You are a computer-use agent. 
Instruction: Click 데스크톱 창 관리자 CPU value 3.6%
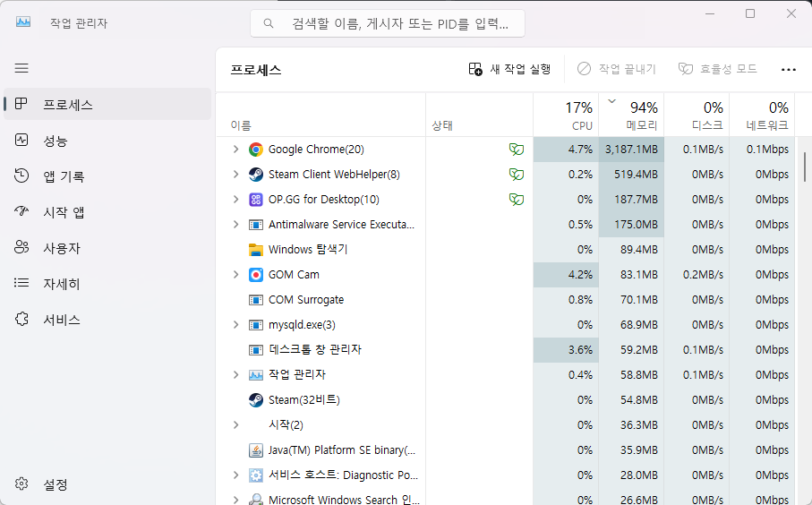click(566, 349)
